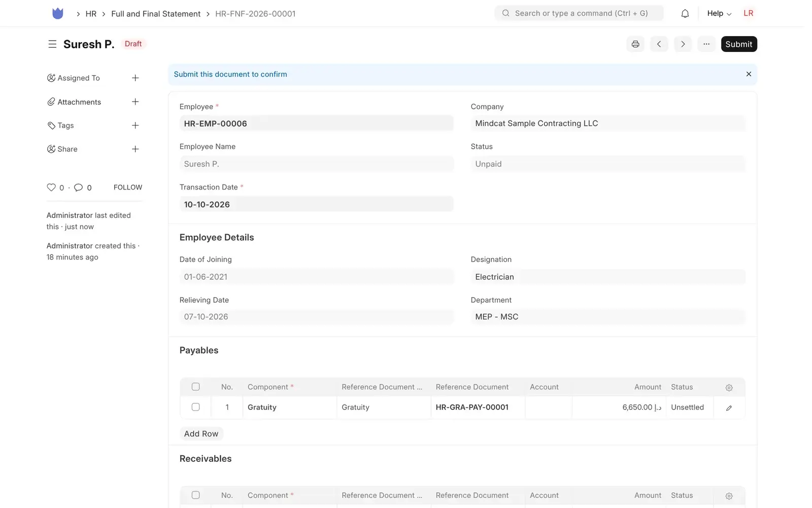Screen dimensions: 812x508
Task: Click the Unsettled status cell
Action: coord(689,407)
